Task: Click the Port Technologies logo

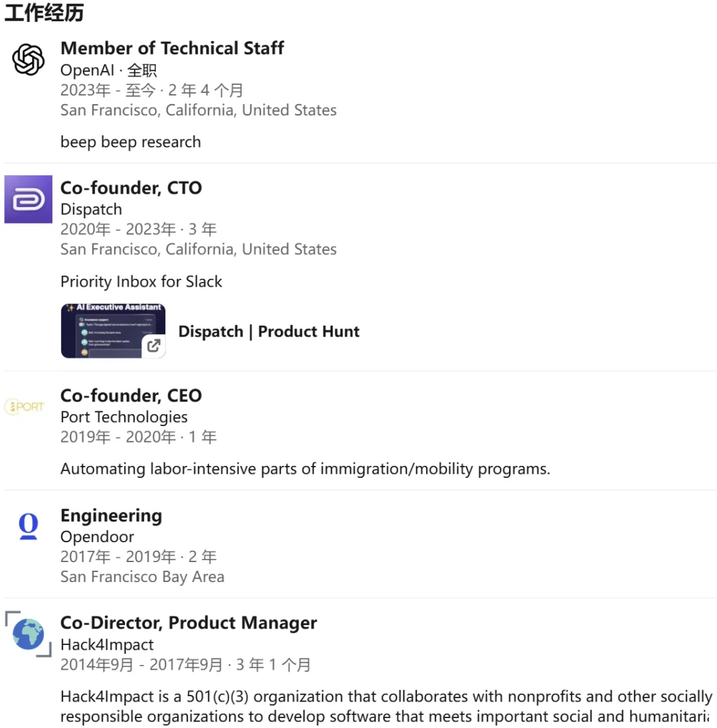Action: click(x=25, y=407)
